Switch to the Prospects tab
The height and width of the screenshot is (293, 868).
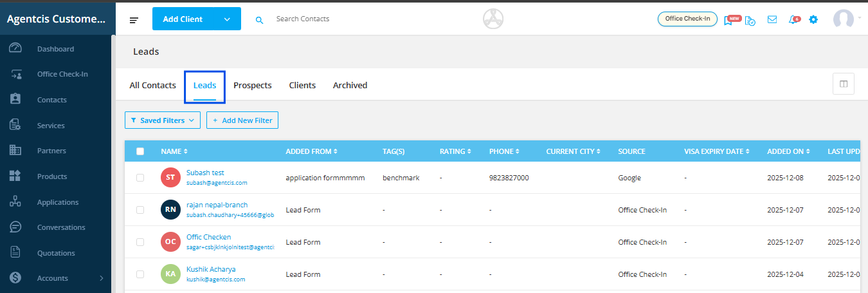tap(252, 85)
